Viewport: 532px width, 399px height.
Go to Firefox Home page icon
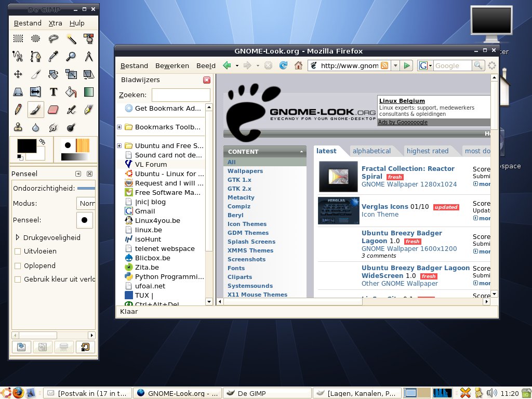point(298,65)
